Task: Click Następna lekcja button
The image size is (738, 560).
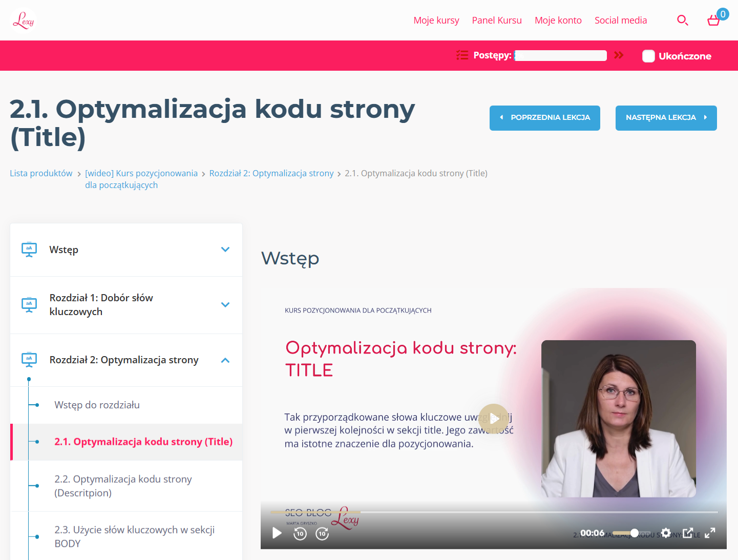Action: 666,118
